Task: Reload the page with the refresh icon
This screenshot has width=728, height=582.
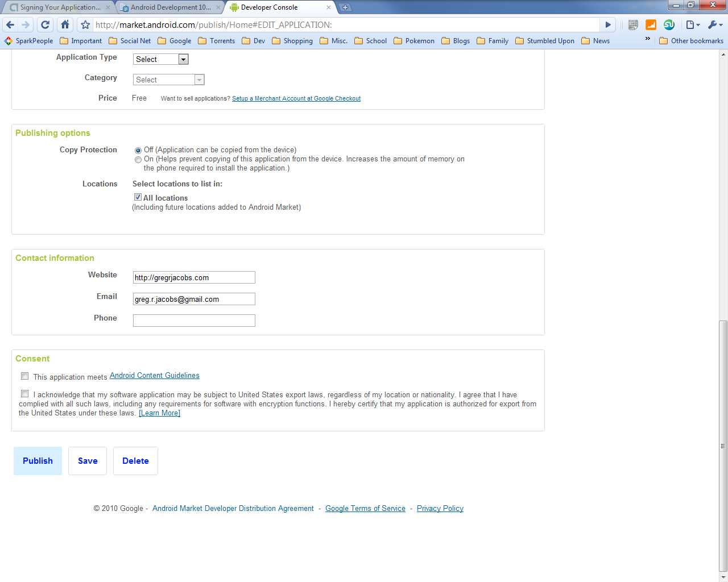Action: tap(45, 25)
